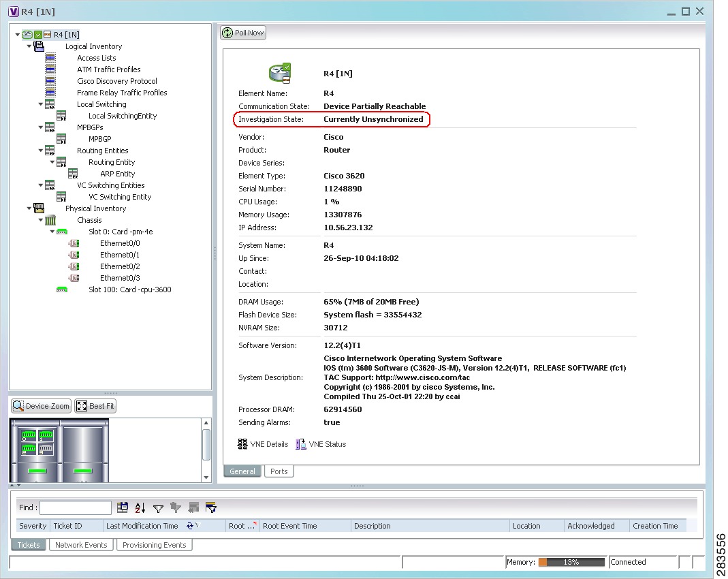Collapse the Physical Inventory branch
728x579 pixels.
29,208
